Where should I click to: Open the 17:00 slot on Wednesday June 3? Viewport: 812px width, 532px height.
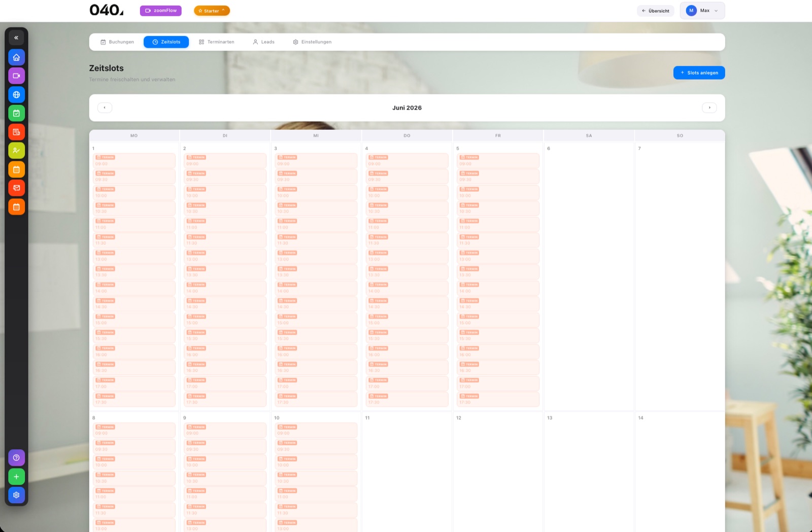point(316,383)
